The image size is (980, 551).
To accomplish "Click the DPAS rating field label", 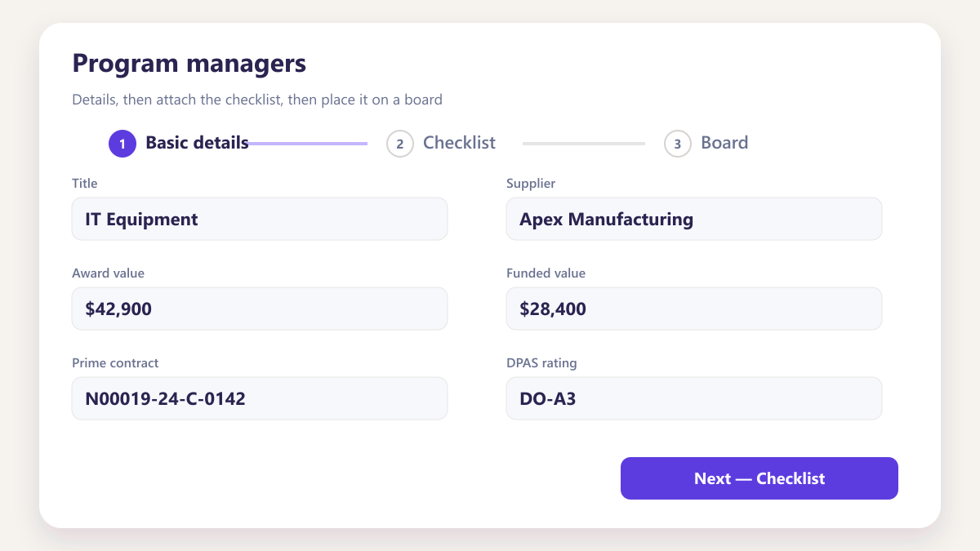I will (x=541, y=363).
